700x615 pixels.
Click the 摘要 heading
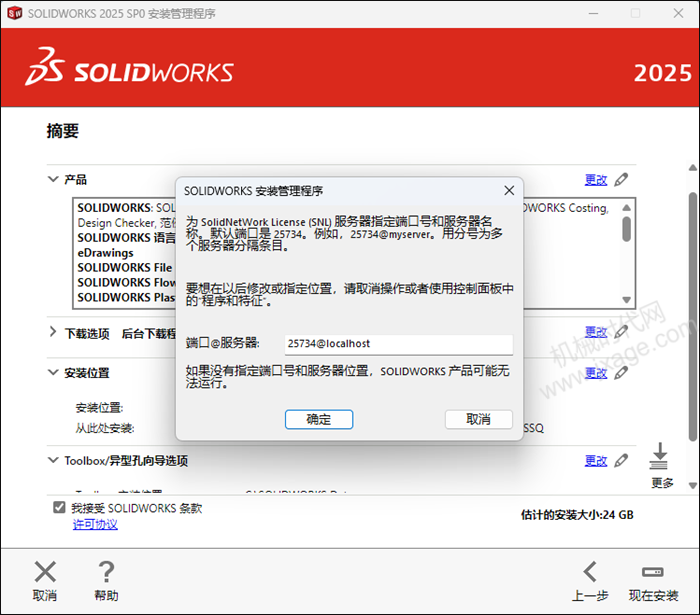(63, 131)
